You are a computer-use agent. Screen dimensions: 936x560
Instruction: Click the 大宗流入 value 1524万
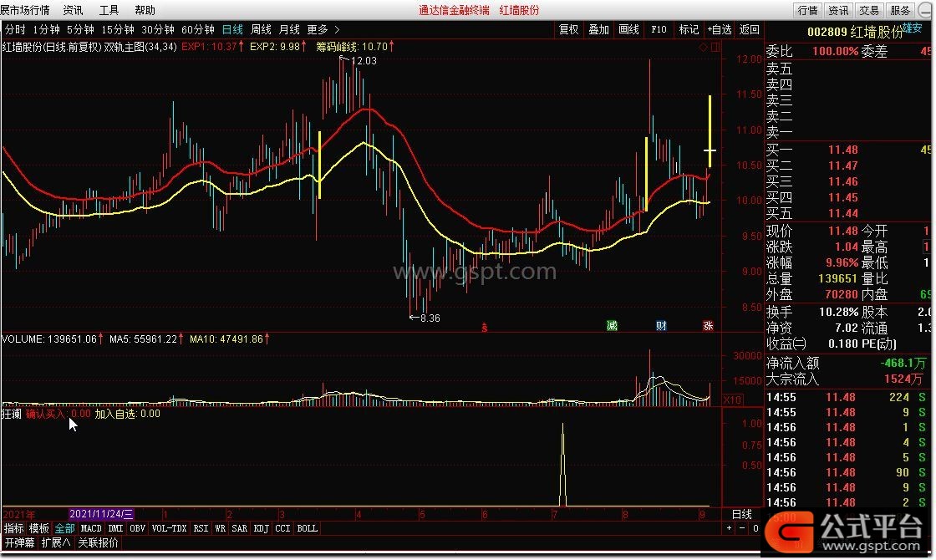(903, 379)
